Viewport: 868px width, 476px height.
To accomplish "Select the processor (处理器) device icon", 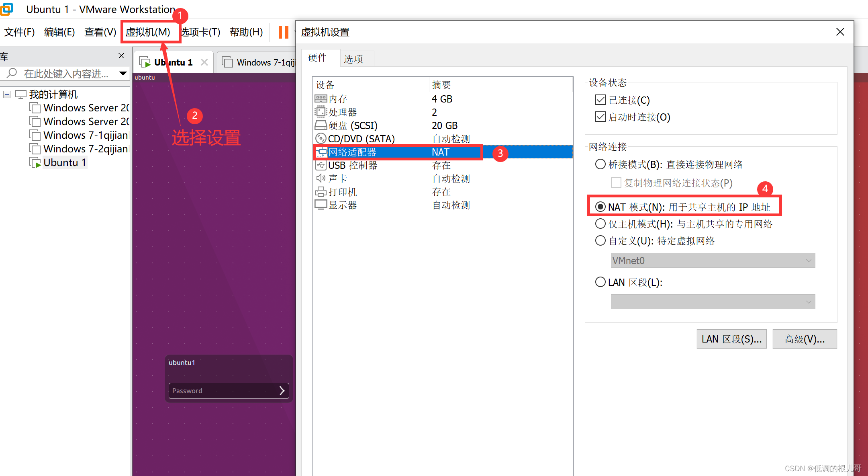I will pyautogui.click(x=321, y=112).
